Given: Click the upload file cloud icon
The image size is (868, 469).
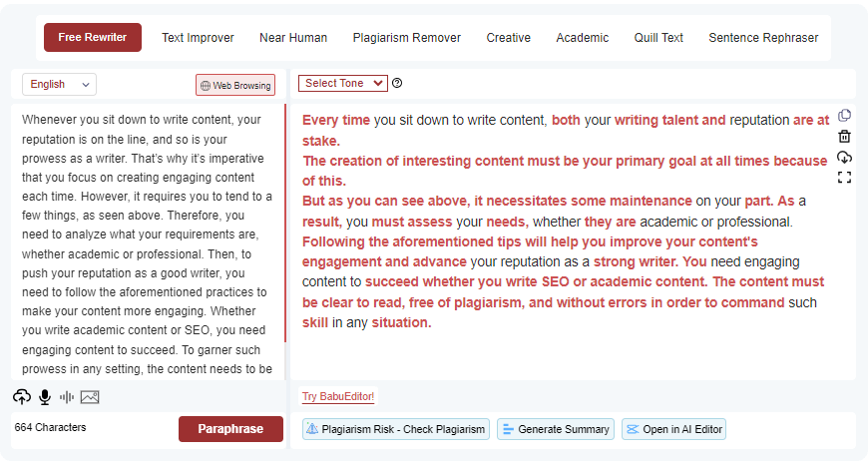Looking at the screenshot, I should click(22, 397).
